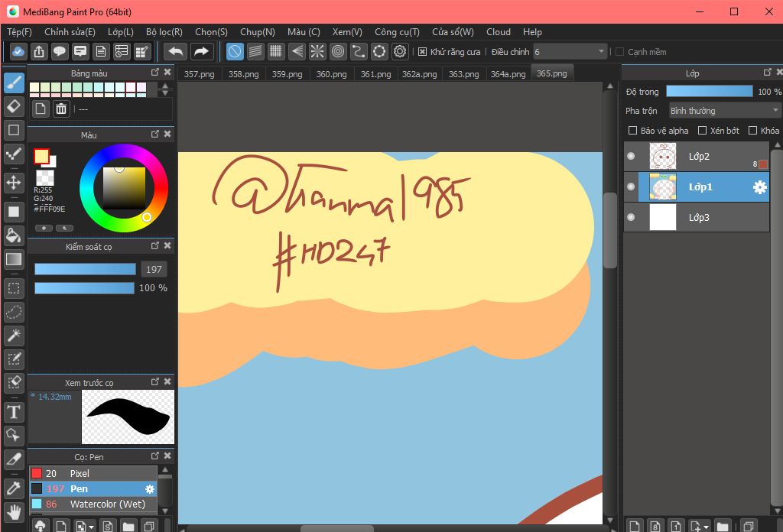Select the Bucket fill tool
This screenshot has height=532, width=783.
(14, 235)
